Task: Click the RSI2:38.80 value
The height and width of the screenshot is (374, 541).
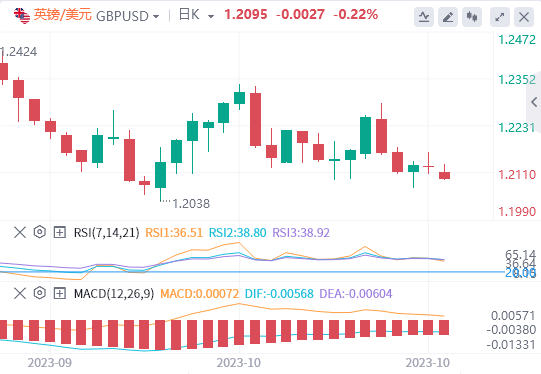Action: point(237,233)
